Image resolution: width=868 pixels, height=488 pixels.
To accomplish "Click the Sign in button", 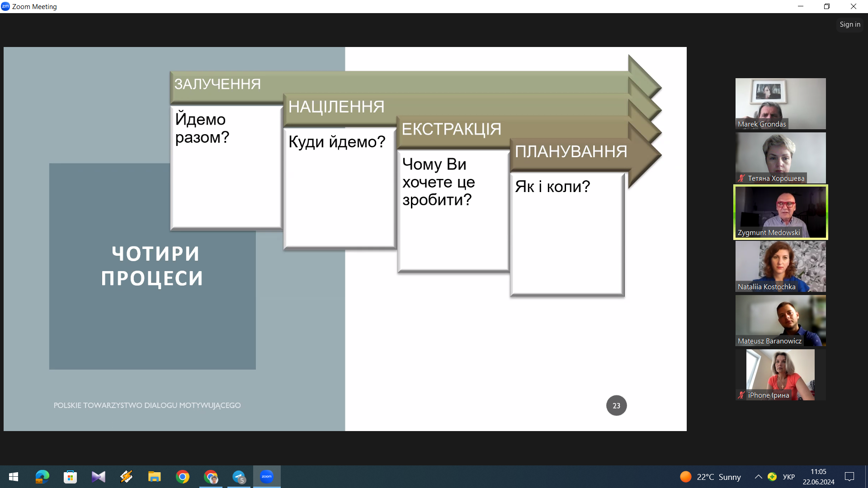I will tap(849, 24).
